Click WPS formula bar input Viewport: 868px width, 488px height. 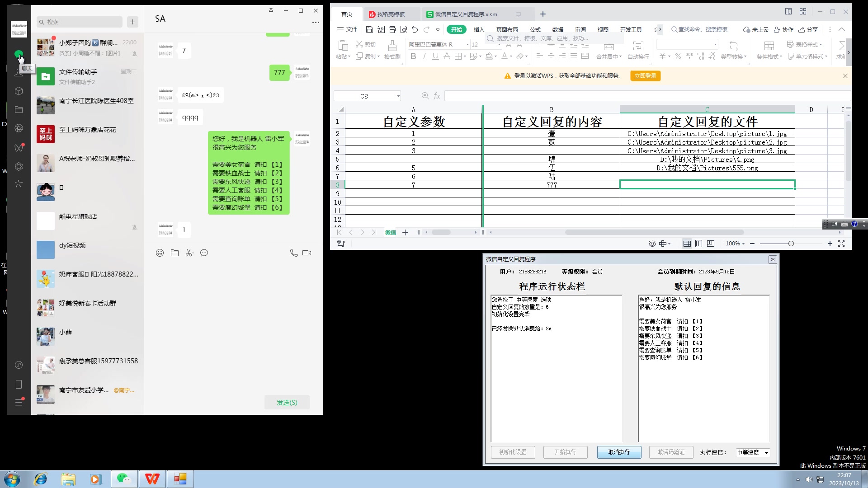coord(647,96)
